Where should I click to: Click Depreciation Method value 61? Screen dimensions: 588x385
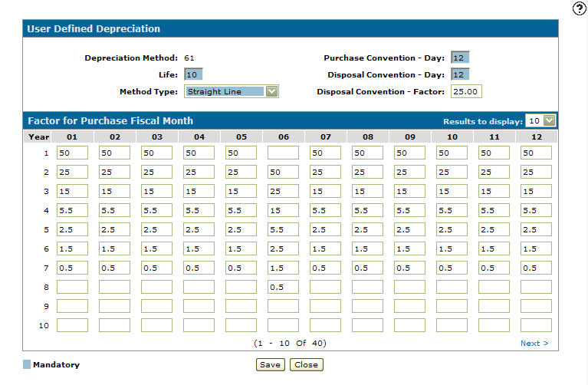pos(189,58)
